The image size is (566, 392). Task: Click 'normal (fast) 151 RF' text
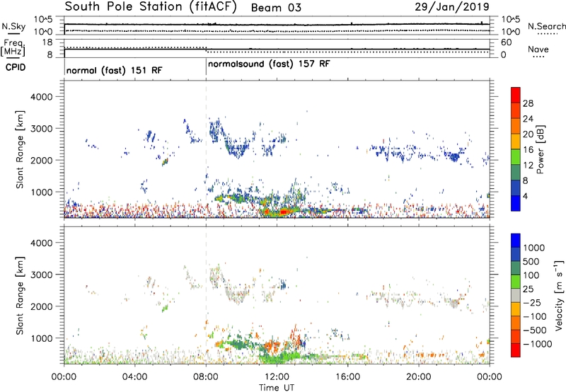tap(114, 70)
